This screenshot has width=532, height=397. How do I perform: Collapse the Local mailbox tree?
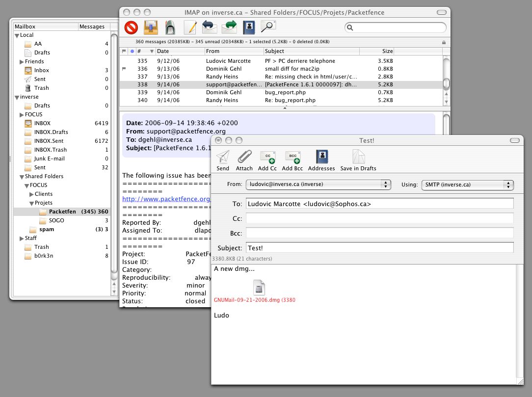coord(17,35)
